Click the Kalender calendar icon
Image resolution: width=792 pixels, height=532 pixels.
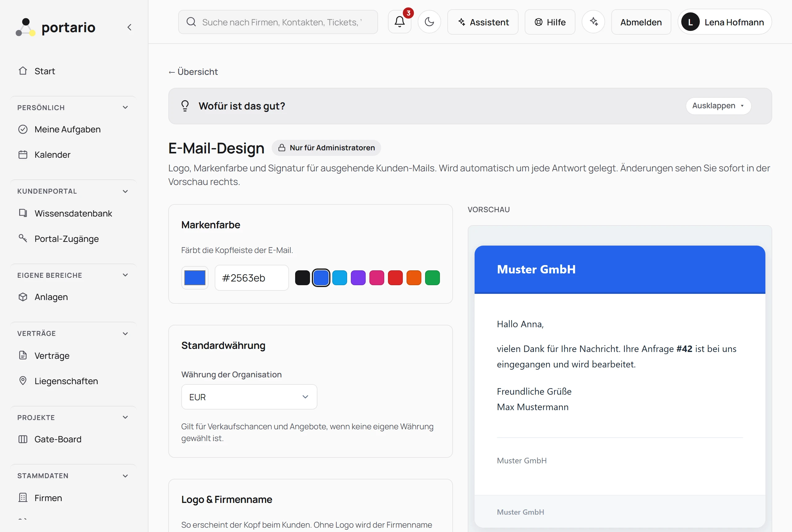point(23,155)
